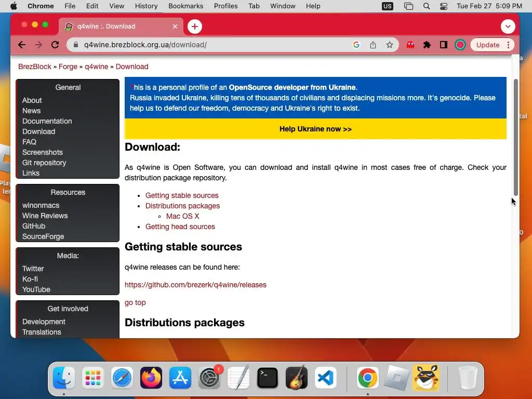Open the Profiles menu
The width and height of the screenshot is (532, 399).
click(x=225, y=6)
